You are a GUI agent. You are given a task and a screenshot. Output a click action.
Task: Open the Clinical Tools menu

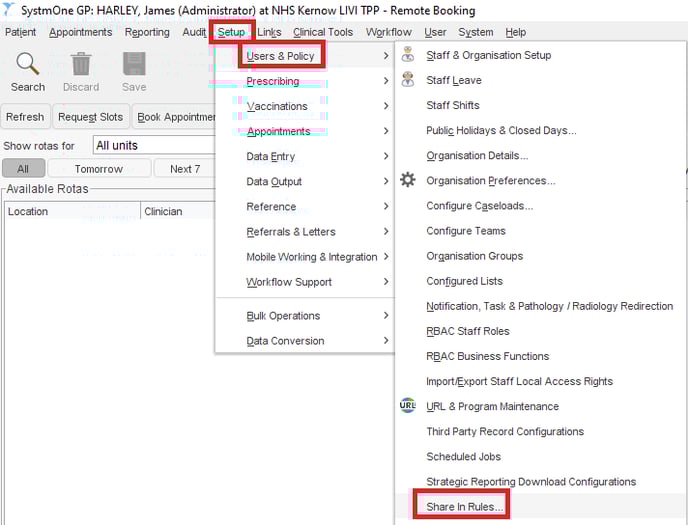pyautogui.click(x=322, y=32)
